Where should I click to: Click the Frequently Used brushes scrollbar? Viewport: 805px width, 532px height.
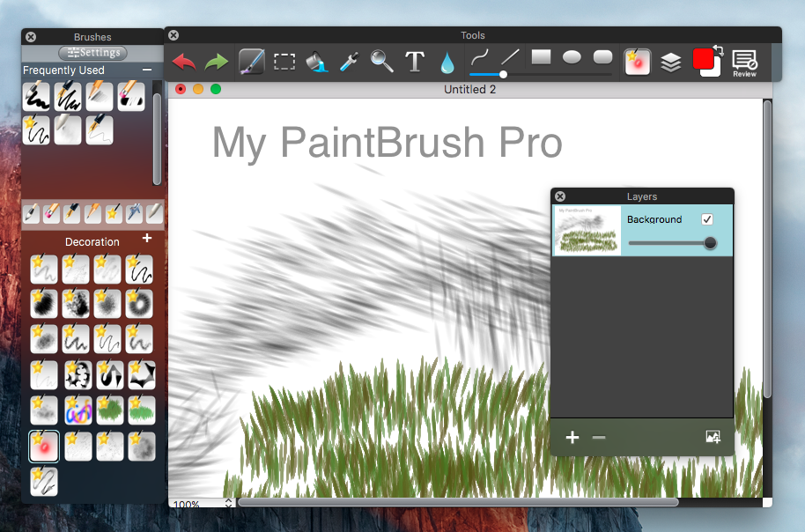coord(157,138)
